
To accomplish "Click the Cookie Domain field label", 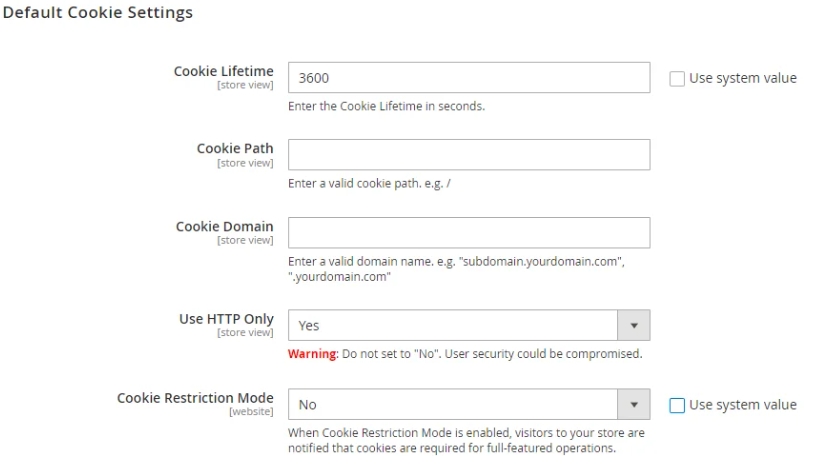I will [225, 226].
